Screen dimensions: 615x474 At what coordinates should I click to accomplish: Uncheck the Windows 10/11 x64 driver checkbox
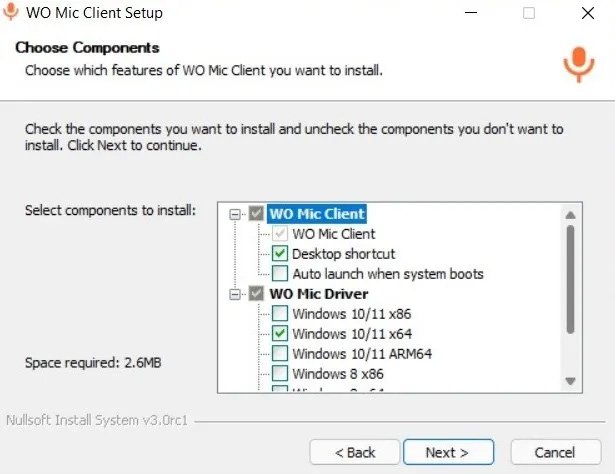click(x=280, y=334)
